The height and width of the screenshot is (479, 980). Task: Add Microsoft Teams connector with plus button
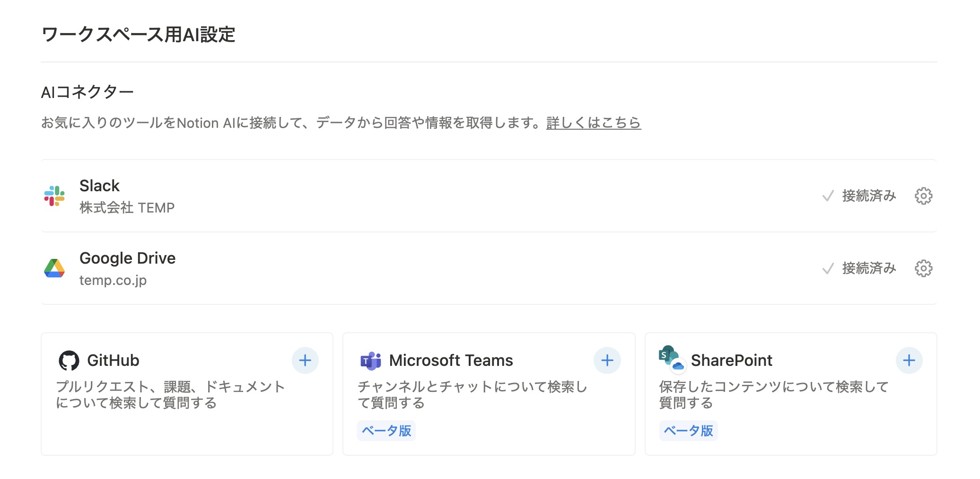[x=607, y=361]
